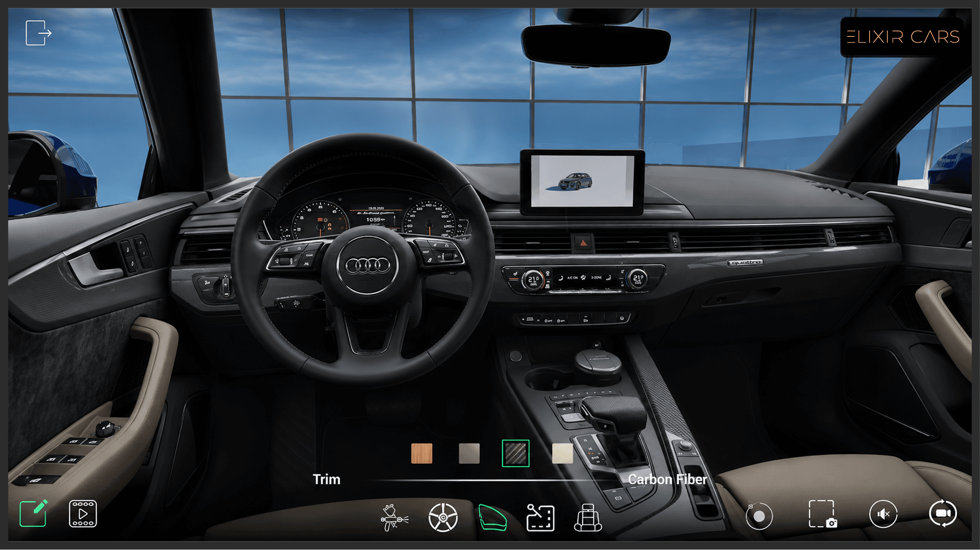Click the dashboard infotainment screen
Image resolution: width=980 pixels, height=550 pixels.
coord(582,182)
